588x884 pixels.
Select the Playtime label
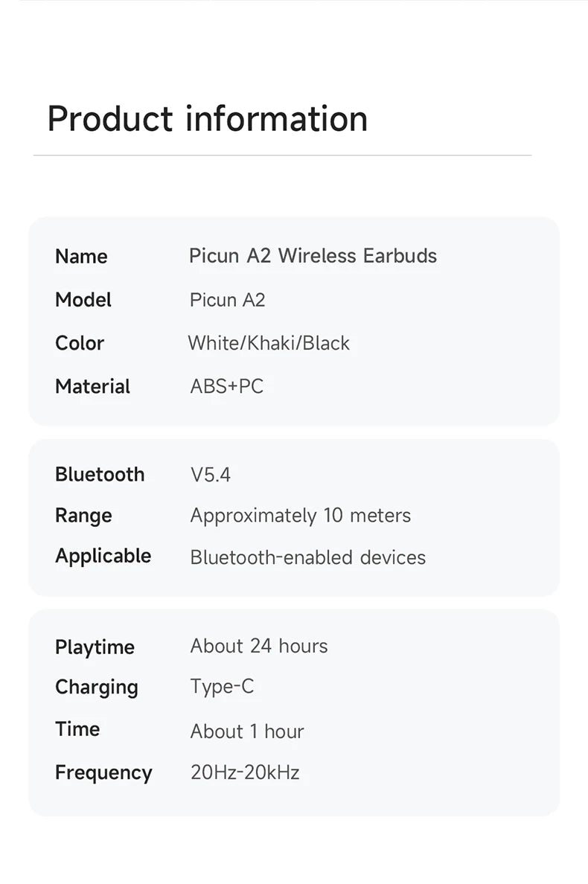95,648
